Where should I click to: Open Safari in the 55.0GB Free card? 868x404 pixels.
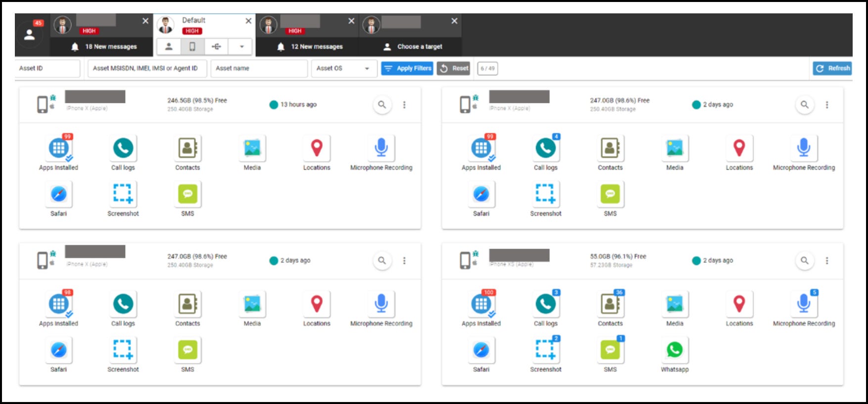coord(482,350)
